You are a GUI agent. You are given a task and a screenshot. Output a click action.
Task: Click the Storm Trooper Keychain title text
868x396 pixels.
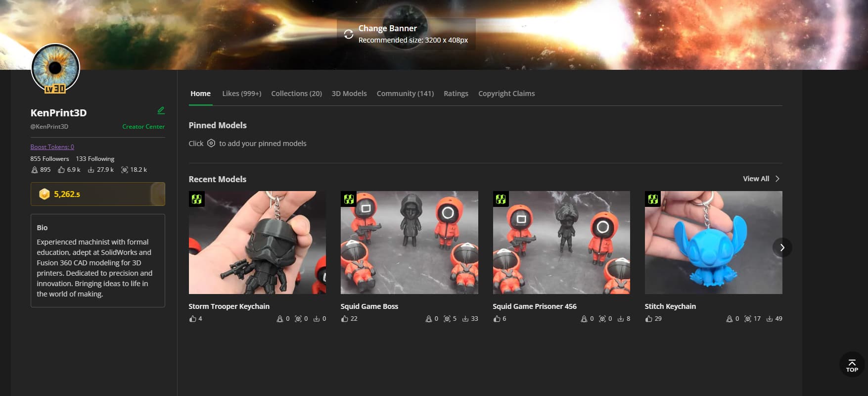click(229, 306)
